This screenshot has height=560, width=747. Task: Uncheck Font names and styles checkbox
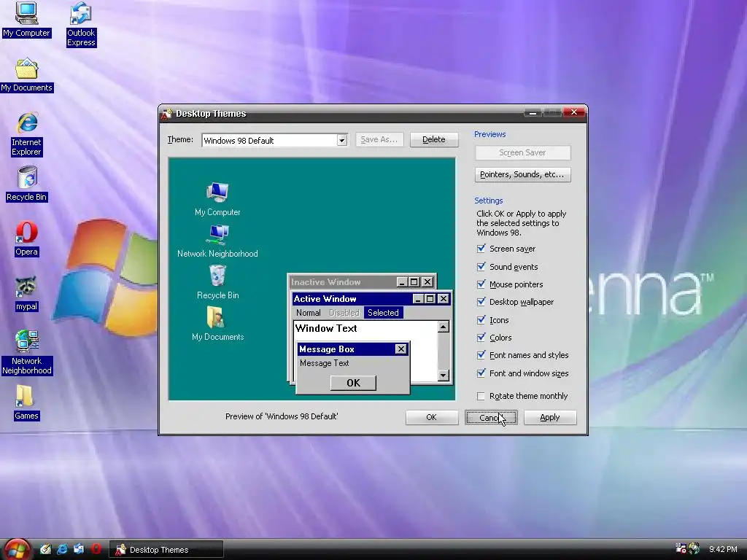481,355
